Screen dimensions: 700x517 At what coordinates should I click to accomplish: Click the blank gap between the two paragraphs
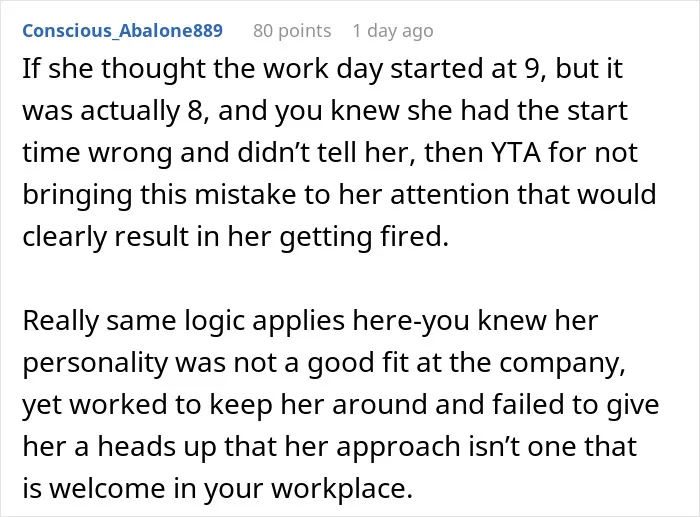click(x=339, y=279)
